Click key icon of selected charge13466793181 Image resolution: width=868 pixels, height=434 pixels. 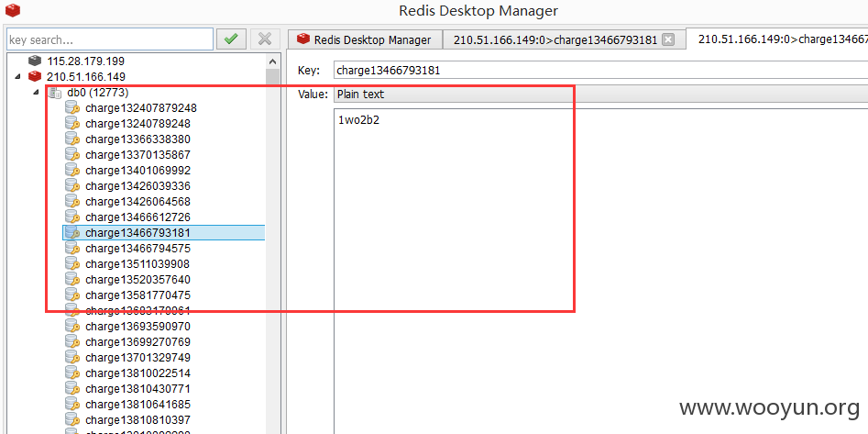[x=72, y=232]
